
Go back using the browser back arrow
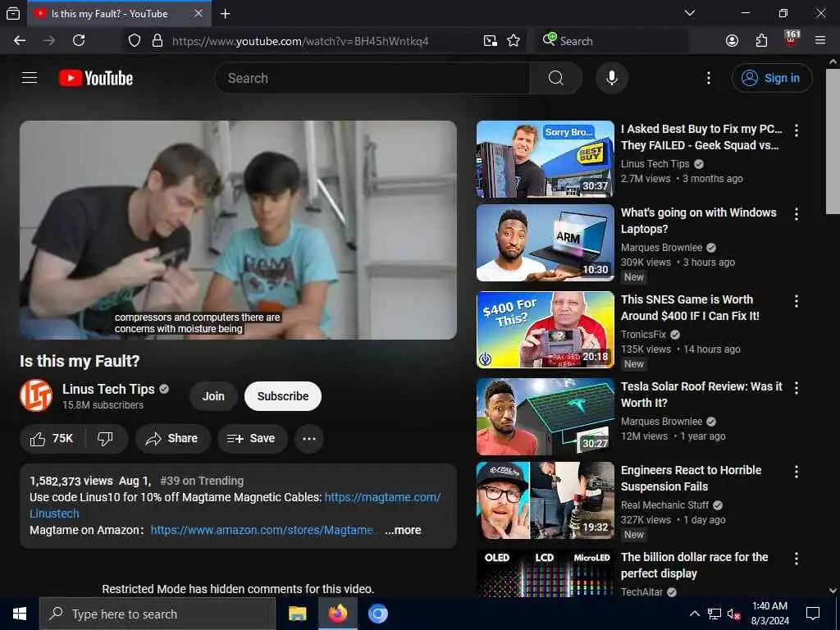(x=20, y=41)
